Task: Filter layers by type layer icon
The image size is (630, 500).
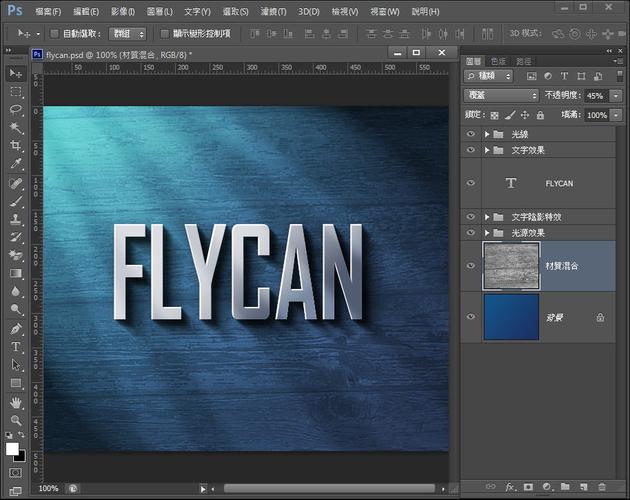Action: (x=564, y=76)
